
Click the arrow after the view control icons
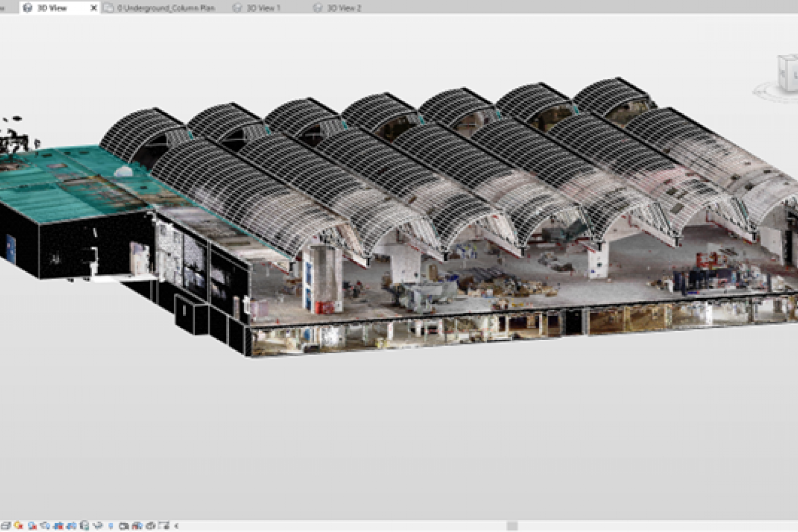(177, 526)
